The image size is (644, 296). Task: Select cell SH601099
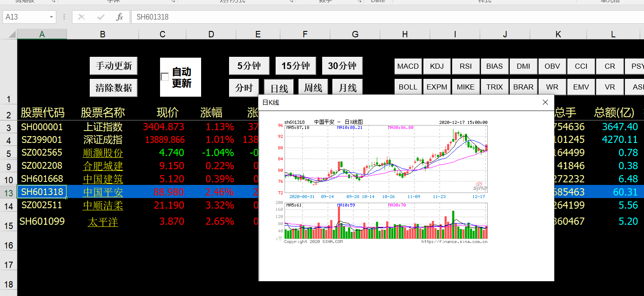[x=42, y=221]
